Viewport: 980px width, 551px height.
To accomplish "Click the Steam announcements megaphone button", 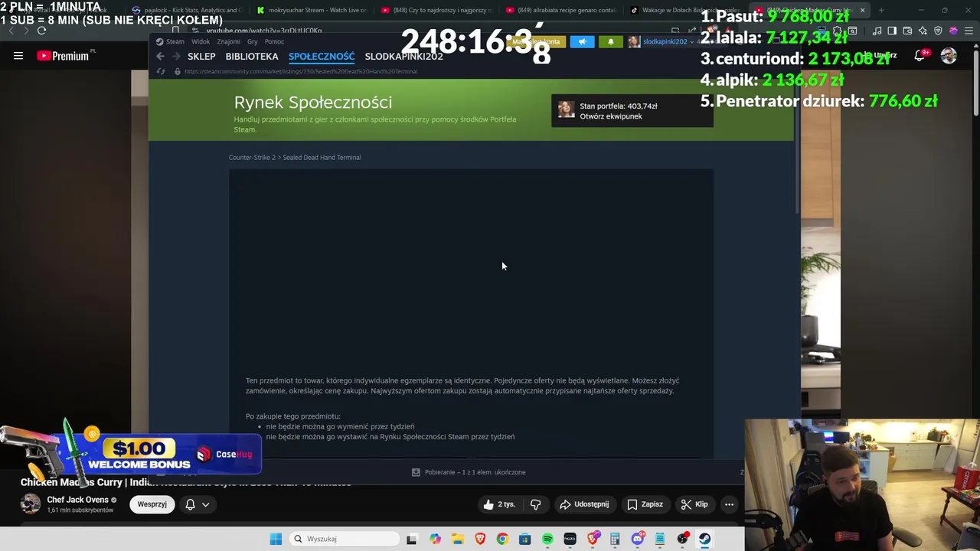I will [582, 41].
